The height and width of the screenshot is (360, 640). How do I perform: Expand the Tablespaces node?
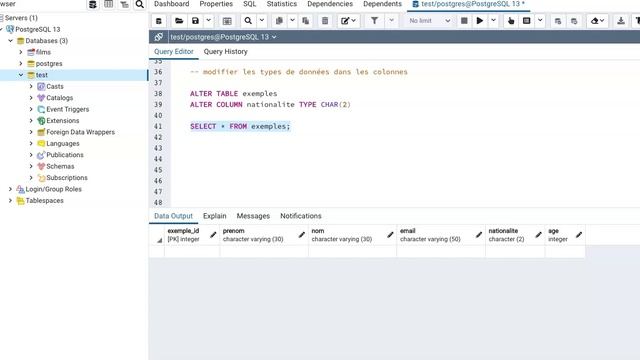(x=11, y=201)
